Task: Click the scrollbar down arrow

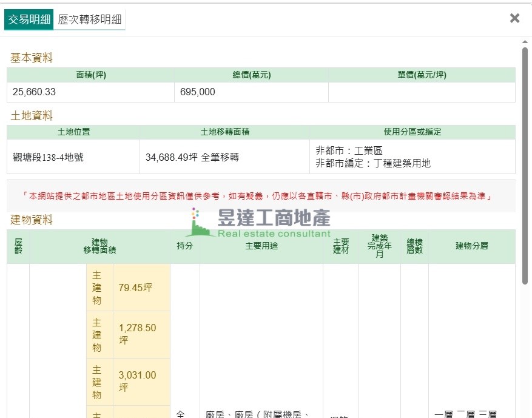Action: click(525, 413)
